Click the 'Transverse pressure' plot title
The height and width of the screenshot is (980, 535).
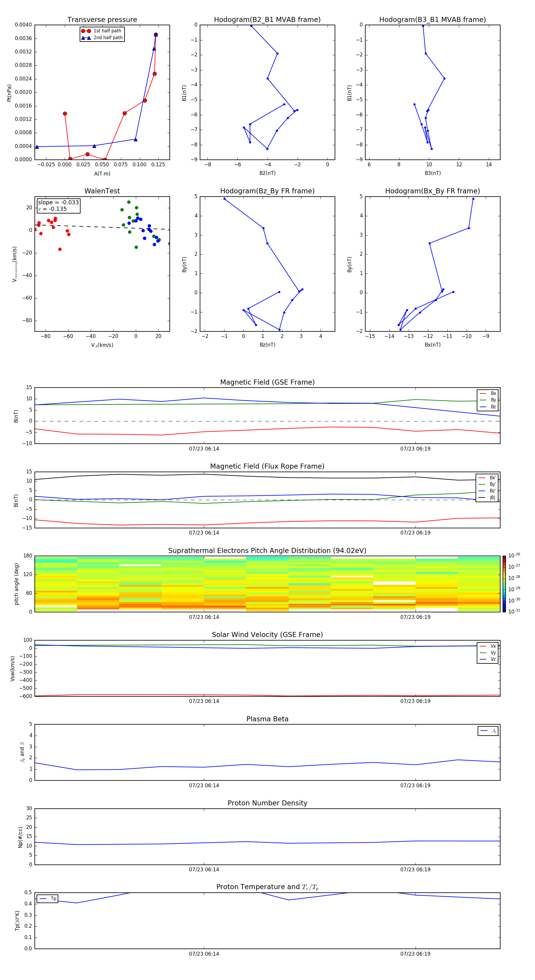click(102, 20)
